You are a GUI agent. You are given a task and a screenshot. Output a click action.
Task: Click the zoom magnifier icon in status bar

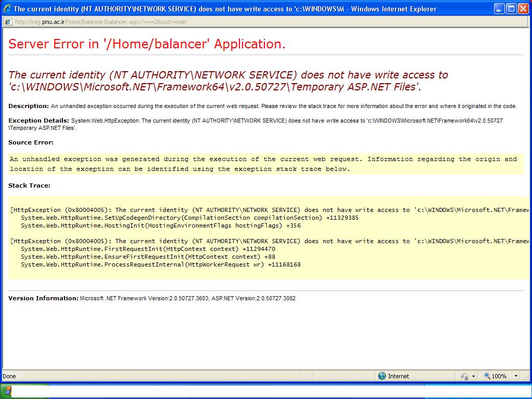[487, 376]
